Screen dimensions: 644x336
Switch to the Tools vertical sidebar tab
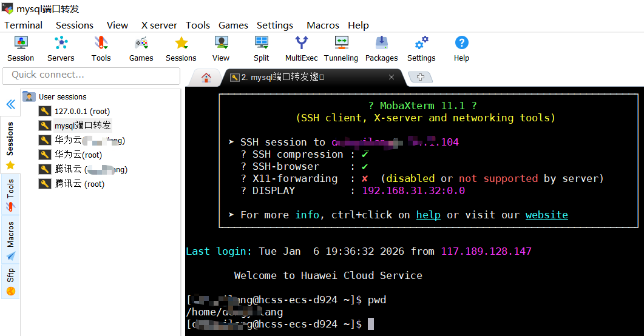(10, 195)
